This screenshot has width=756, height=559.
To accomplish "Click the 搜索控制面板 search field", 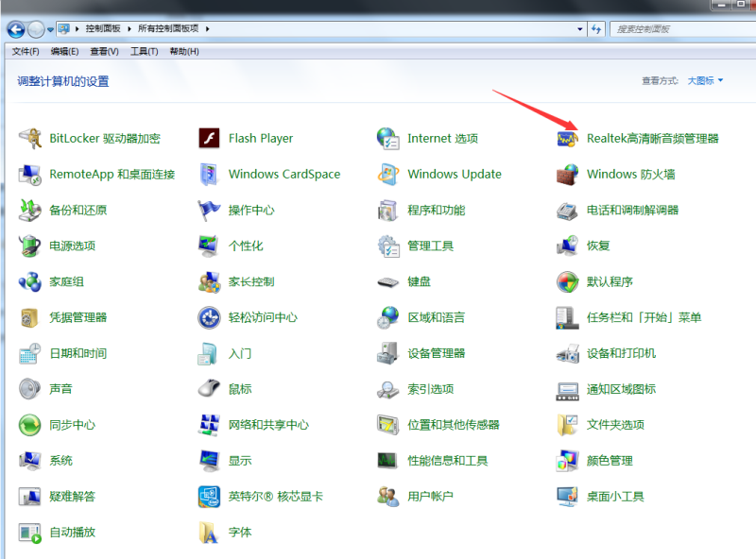I will pos(682,29).
